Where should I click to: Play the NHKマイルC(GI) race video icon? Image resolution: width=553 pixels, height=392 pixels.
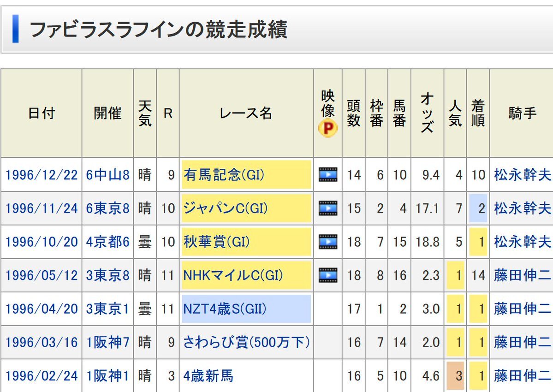pyautogui.click(x=327, y=275)
